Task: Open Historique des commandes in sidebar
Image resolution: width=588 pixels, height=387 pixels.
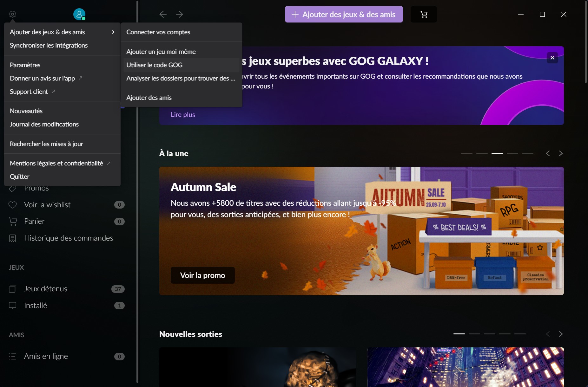Action: point(68,238)
